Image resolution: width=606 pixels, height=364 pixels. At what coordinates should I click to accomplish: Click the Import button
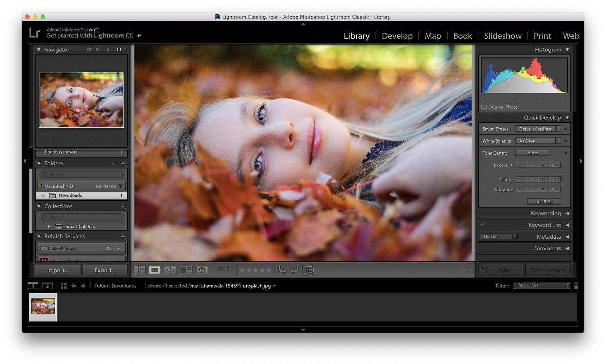[58, 270]
